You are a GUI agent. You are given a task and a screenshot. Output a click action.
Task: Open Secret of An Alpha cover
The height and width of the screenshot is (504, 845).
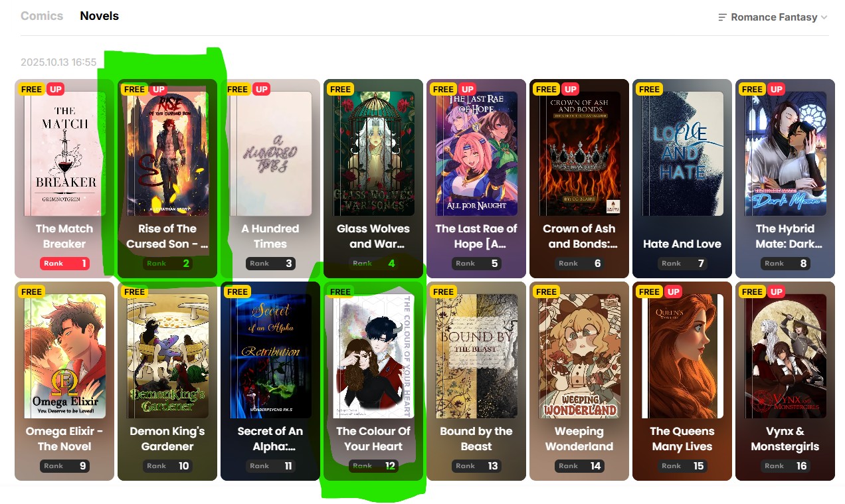click(270, 356)
